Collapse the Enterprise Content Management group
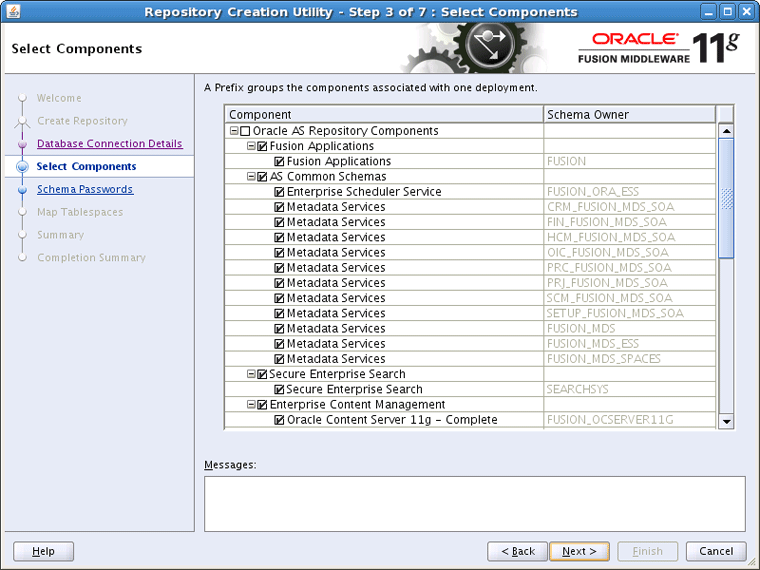 pos(251,404)
